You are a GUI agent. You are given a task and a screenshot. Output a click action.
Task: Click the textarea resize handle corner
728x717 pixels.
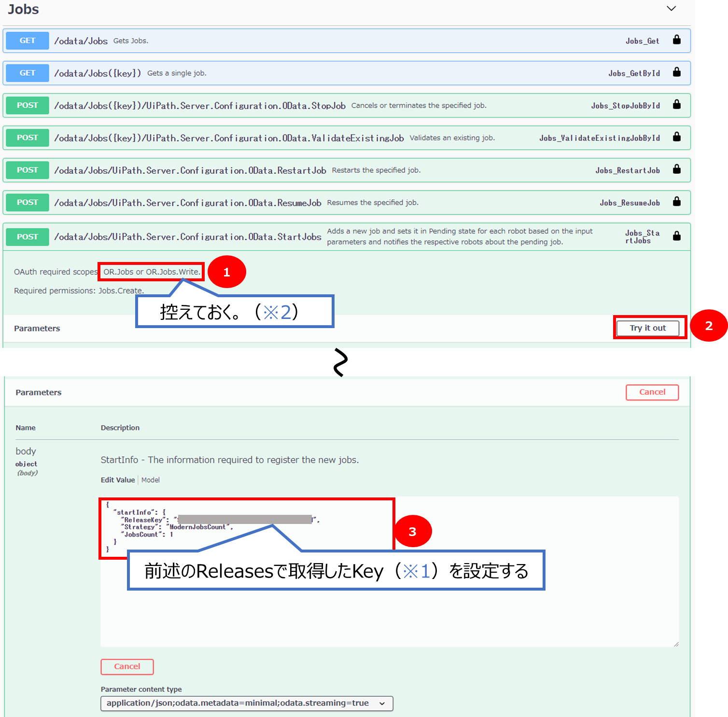(x=676, y=644)
